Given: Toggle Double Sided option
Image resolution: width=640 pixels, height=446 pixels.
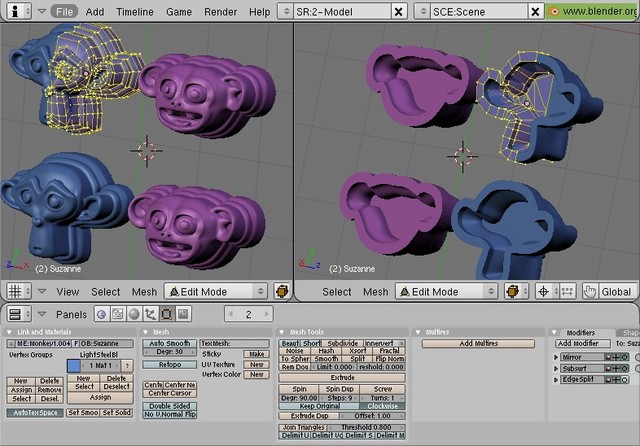Looking at the screenshot, I should click(x=170, y=406).
